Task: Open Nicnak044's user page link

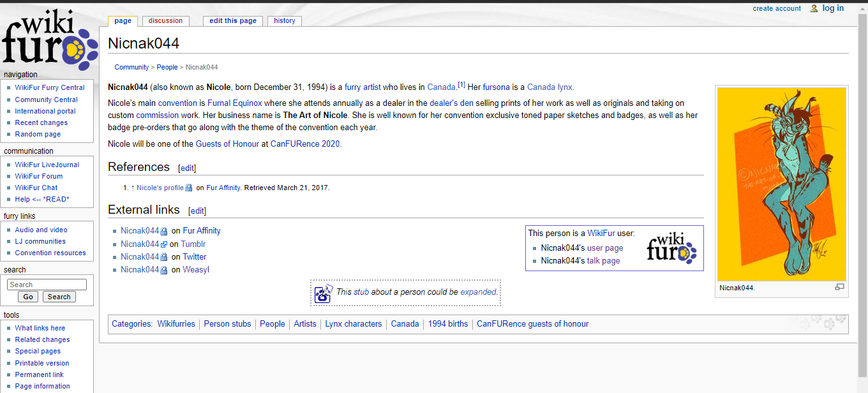Action: pos(605,248)
